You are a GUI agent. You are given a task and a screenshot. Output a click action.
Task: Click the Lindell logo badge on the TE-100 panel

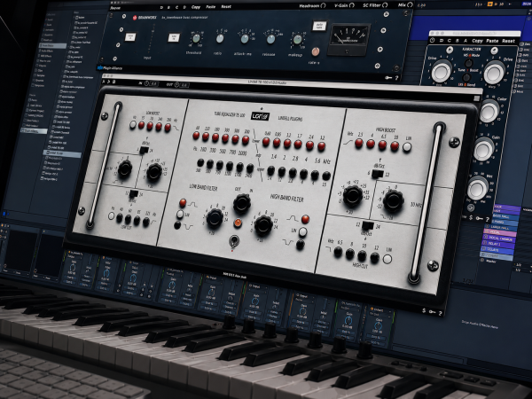(260, 116)
